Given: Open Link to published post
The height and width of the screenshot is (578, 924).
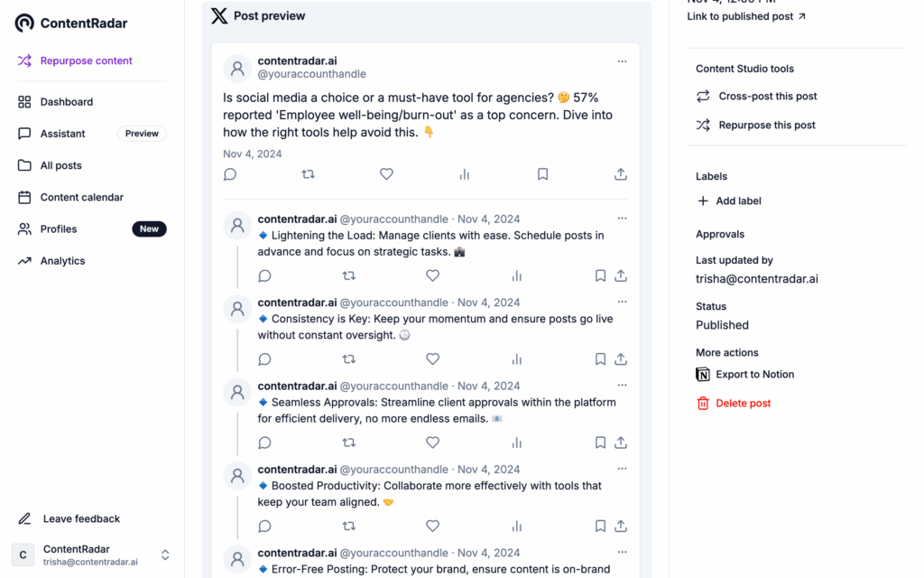Looking at the screenshot, I should click(x=746, y=16).
